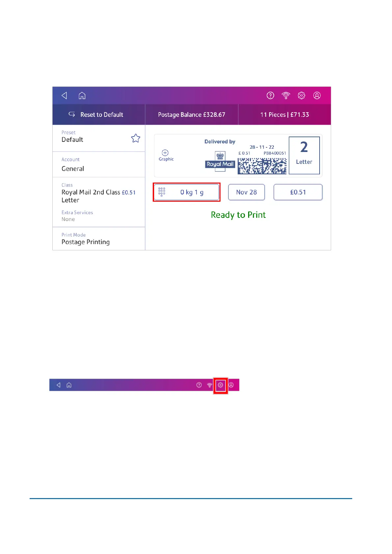Open settings gear in main screen
This screenshot has width=392, height=554.
301,95
